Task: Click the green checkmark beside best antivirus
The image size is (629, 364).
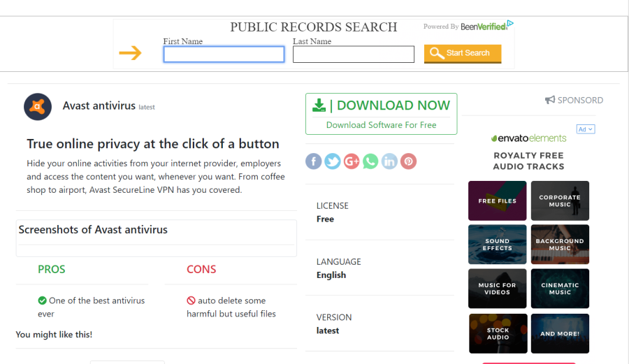Action: point(42,300)
